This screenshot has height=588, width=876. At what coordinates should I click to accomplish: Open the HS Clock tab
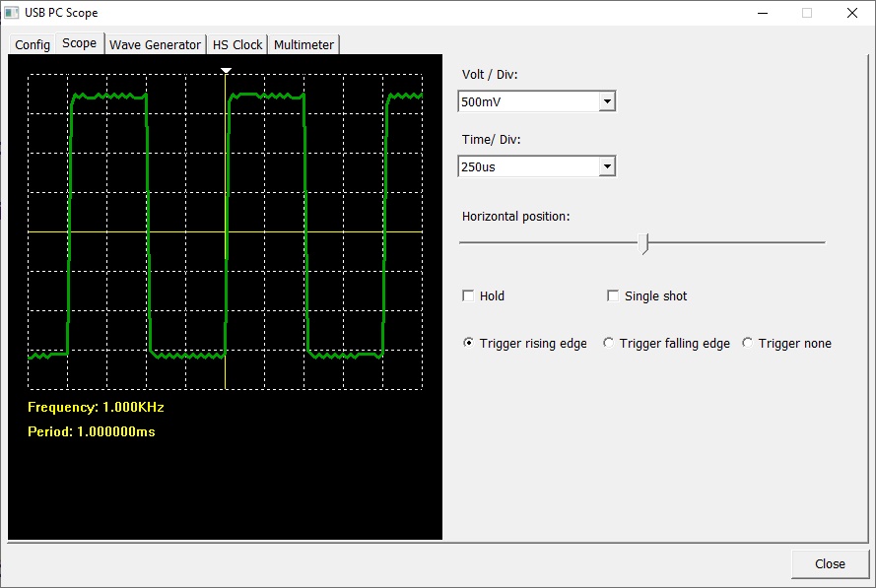click(236, 44)
